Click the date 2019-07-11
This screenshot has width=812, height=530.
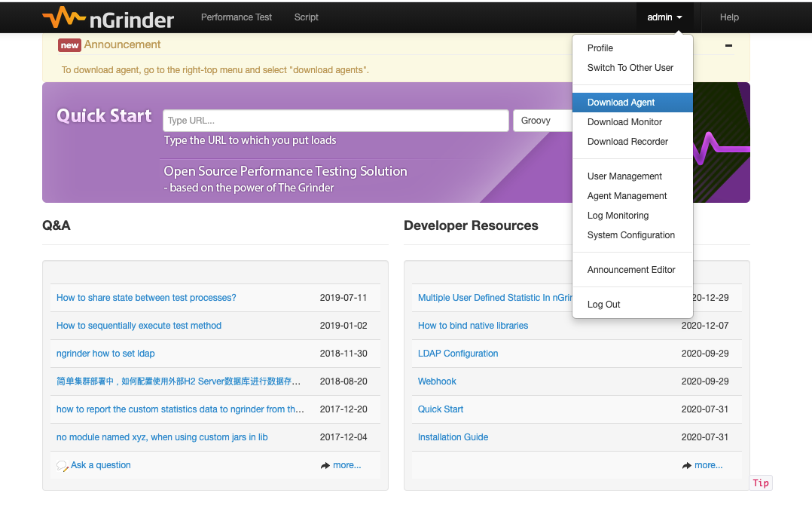343,298
